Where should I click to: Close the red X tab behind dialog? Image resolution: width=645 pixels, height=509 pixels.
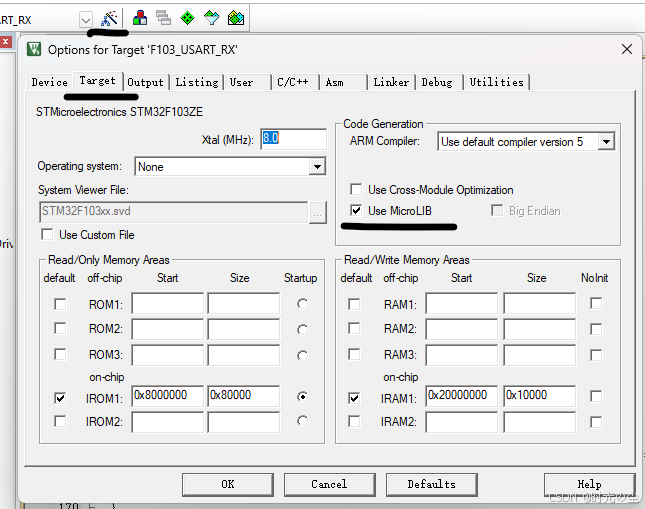coord(5,42)
